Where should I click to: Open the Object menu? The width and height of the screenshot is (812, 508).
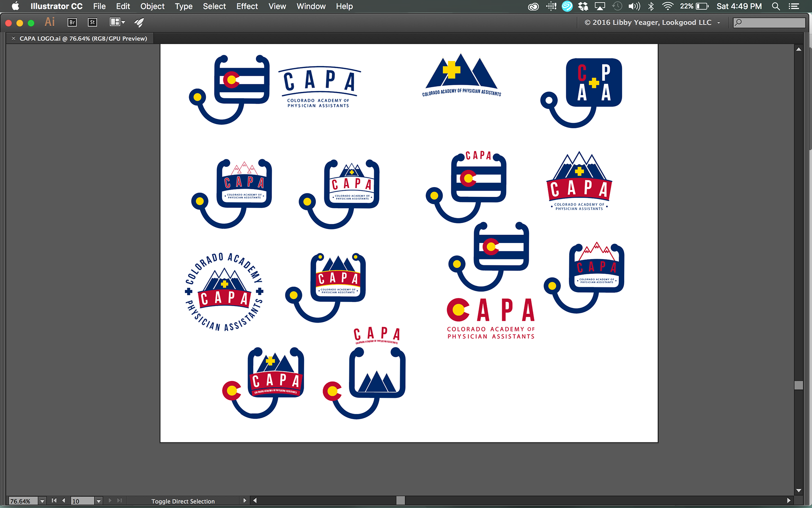click(x=152, y=6)
